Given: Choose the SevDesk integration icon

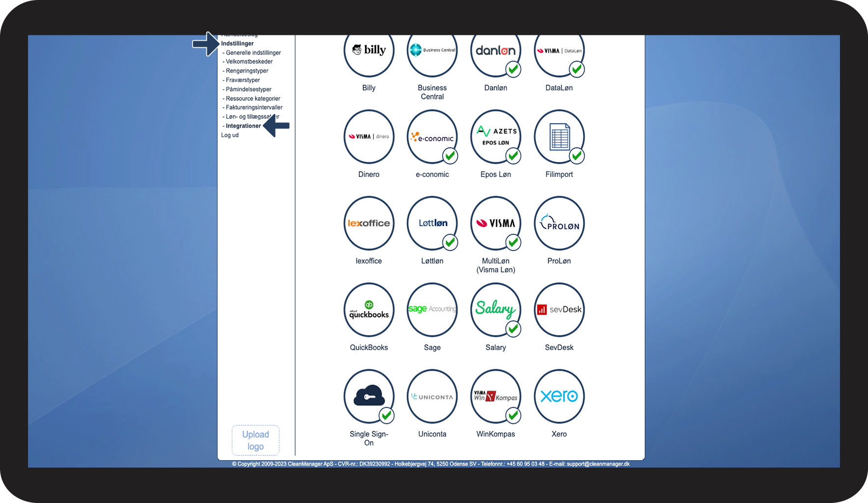Looking at the screenshot, I should click(559, 310).
